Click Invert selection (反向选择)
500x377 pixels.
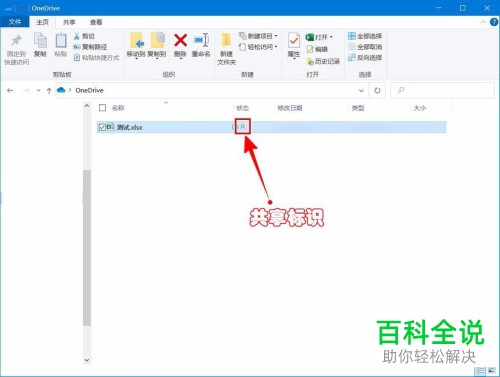[x=365, y=57]
